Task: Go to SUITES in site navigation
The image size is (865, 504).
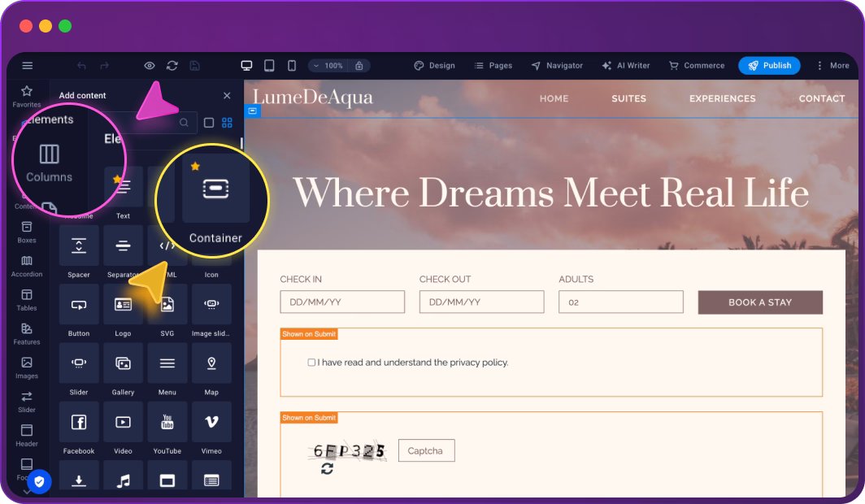Action: click(x=628, y=98)
